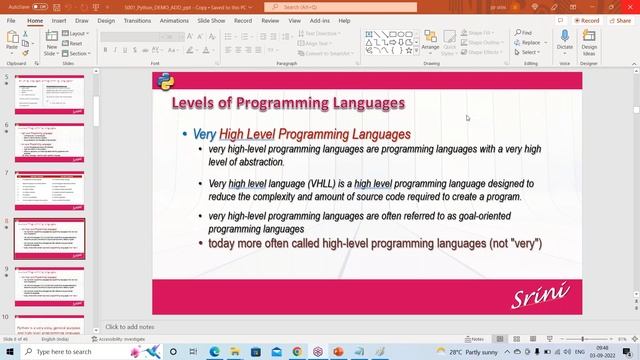Image resolution: width=640 pixels, height=360 pixels.
Task: Click the zoom slider handle
Action: pyautogui.click(x=582, y=339)
